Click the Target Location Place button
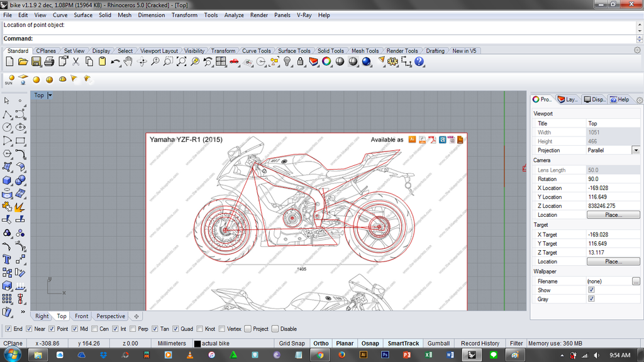This screenshot has height=362, width=644. pyautogui.click(x=613, y=261)
